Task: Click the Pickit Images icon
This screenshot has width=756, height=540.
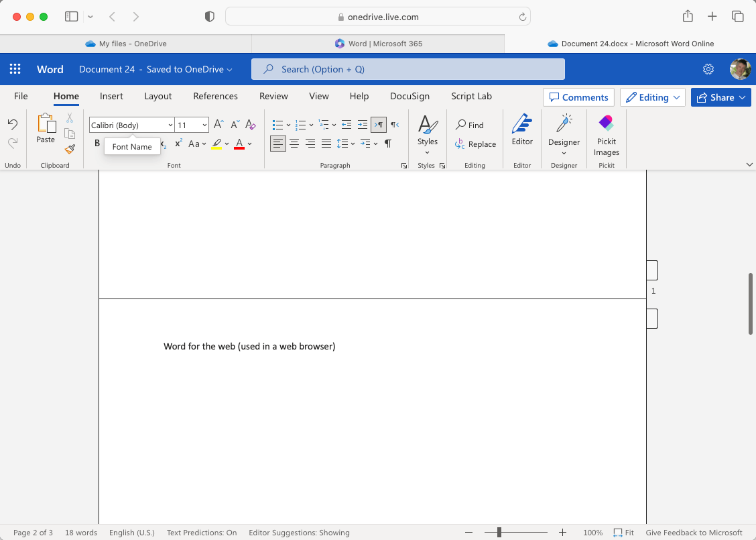Action: (x=606, y=133)
